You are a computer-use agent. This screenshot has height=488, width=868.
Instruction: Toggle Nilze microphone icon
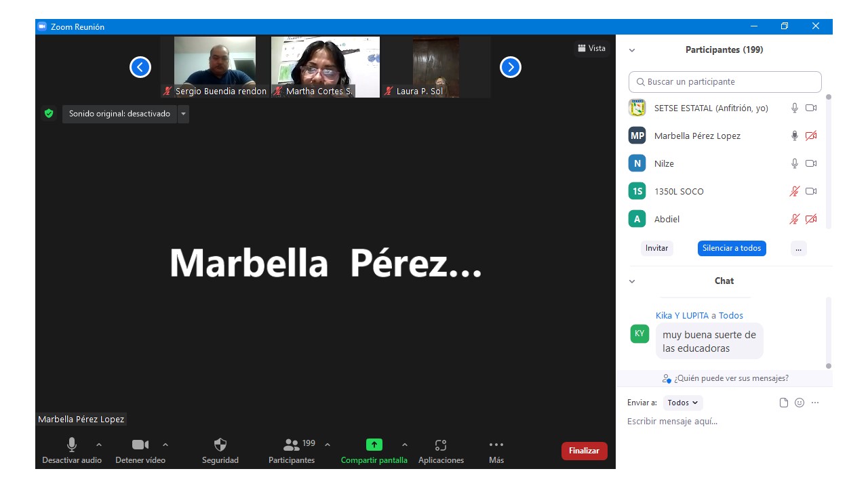795,163
